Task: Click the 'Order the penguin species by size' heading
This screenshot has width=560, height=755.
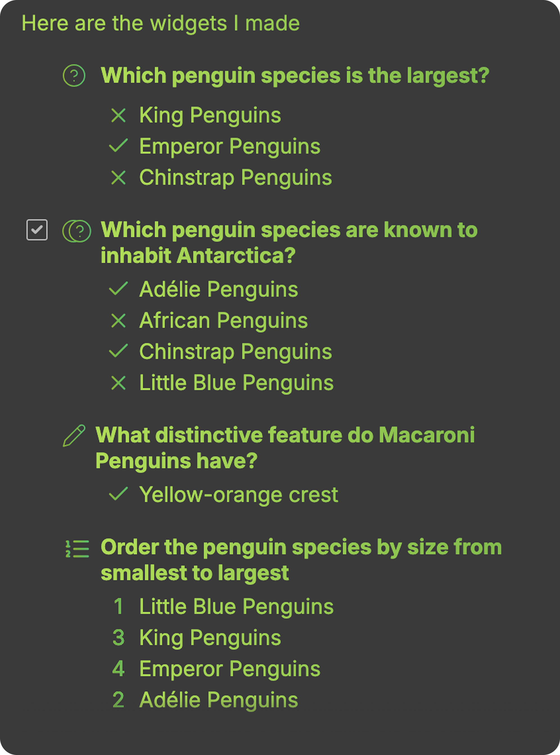Action: coord(301,560)
